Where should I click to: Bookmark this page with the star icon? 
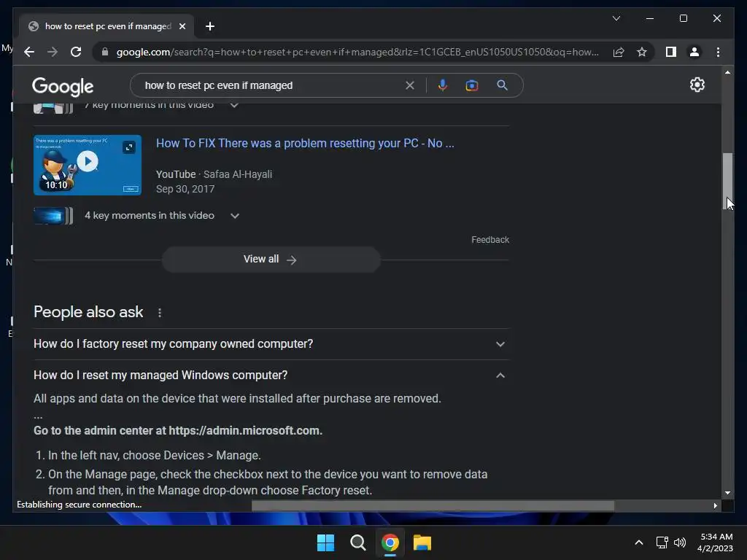coord(642,52)
